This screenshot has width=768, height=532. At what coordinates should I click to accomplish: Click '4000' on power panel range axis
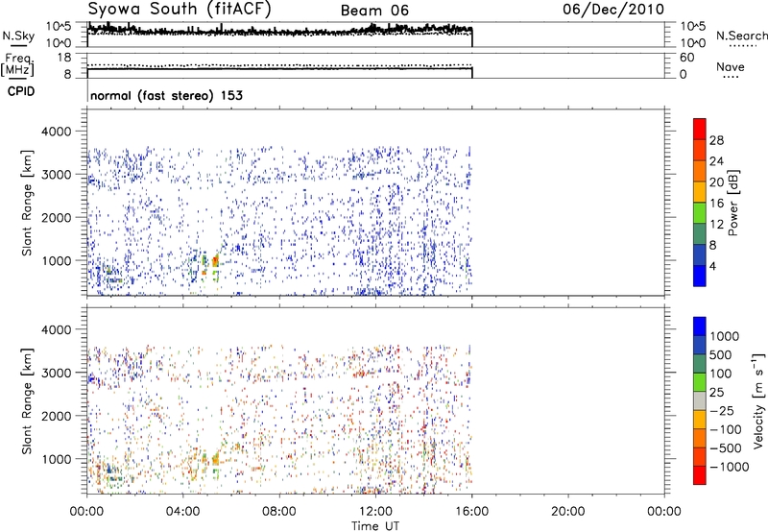[57, 132]
